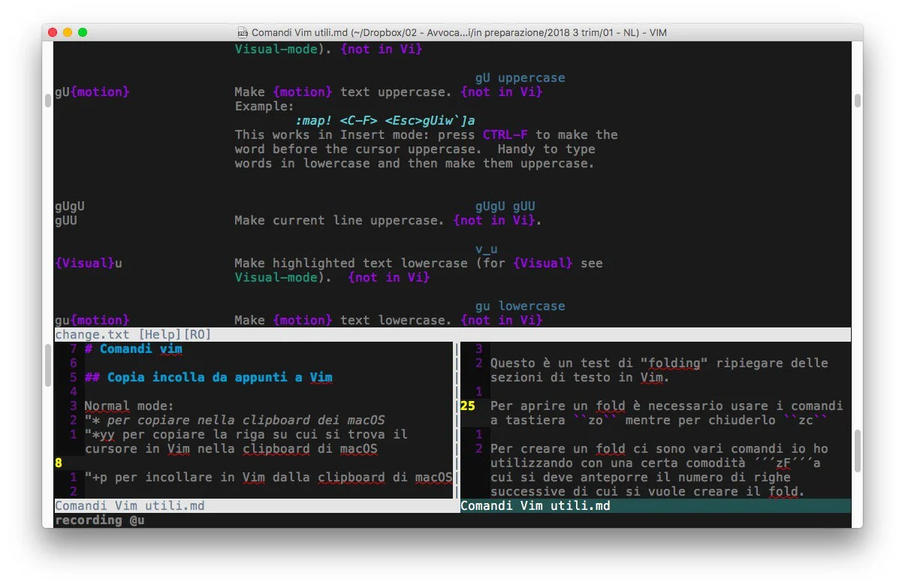Viewport: 905px width, 588px height.
Task: Minimize the window with the yellow button
Action: (68, 32)
